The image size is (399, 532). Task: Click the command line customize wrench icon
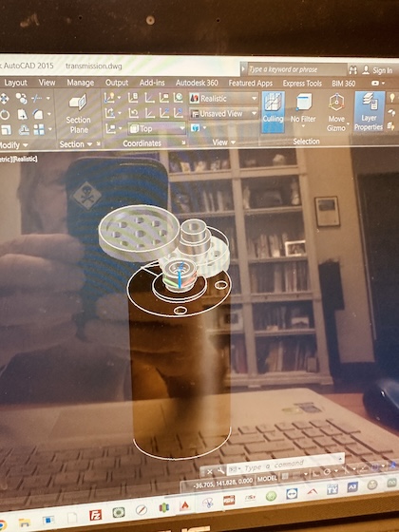click(220, 470)
